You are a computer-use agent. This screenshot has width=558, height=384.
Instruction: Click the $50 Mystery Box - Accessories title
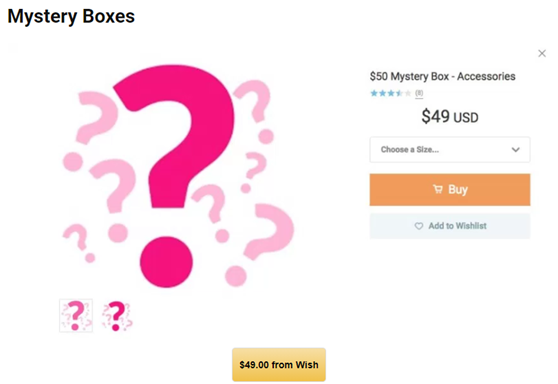pyautogui.click(x=442, y=76)
